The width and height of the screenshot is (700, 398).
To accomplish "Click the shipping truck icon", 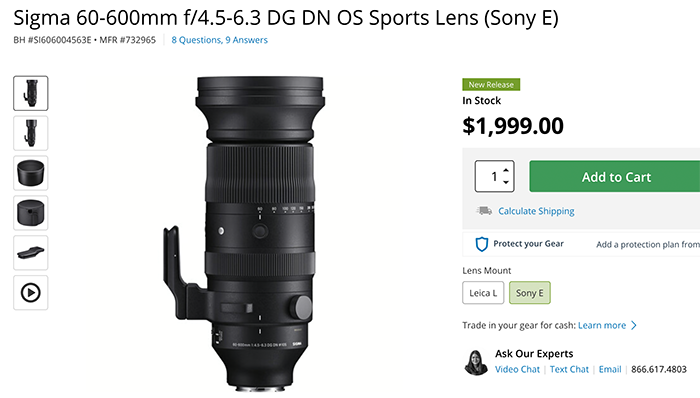I will pyautogui.click(x=484, y=211).
